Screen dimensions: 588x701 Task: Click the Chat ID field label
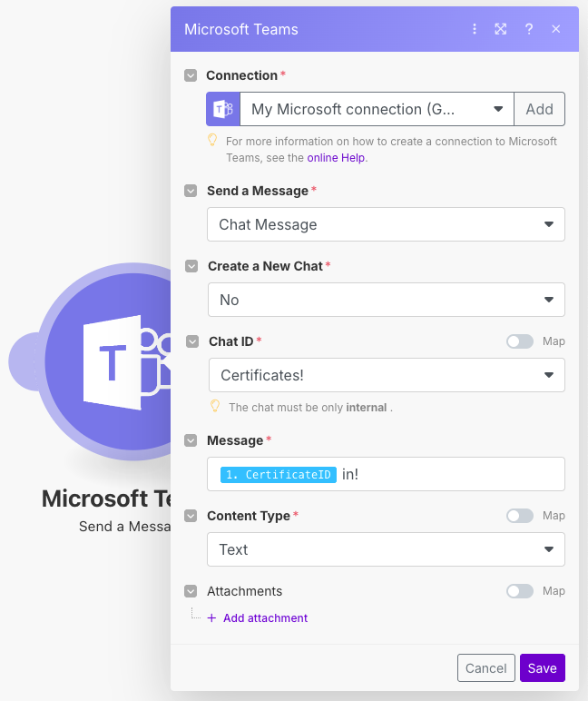point(231,341)
